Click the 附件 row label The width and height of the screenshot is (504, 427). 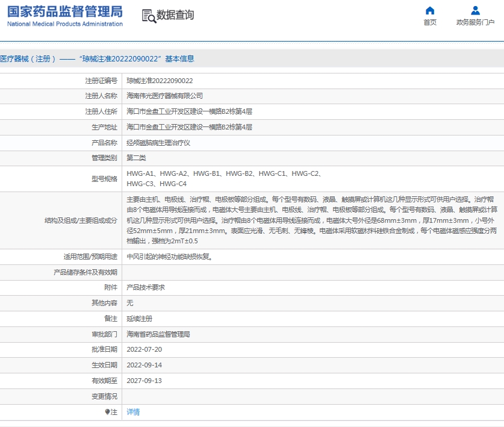(x=111, y=287)
